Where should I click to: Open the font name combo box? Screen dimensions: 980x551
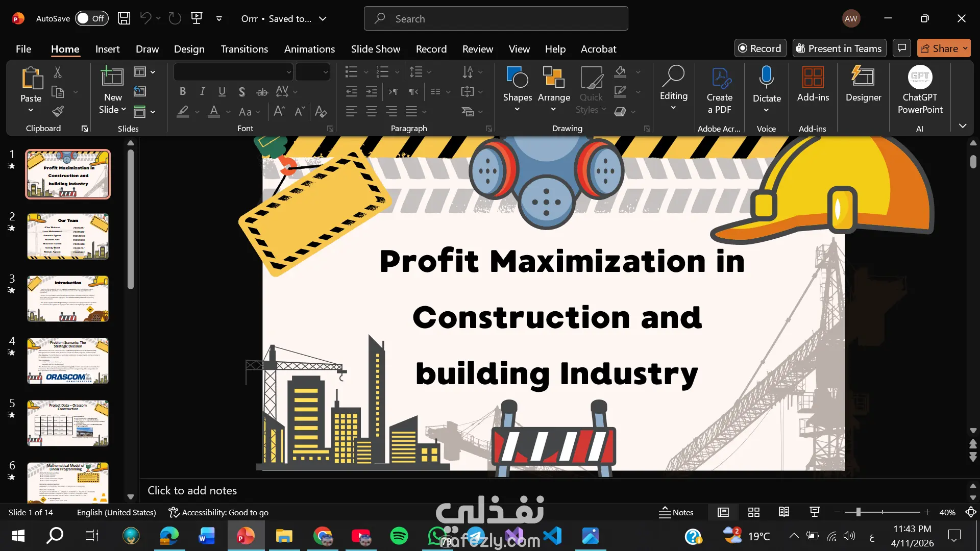point(233,72)
